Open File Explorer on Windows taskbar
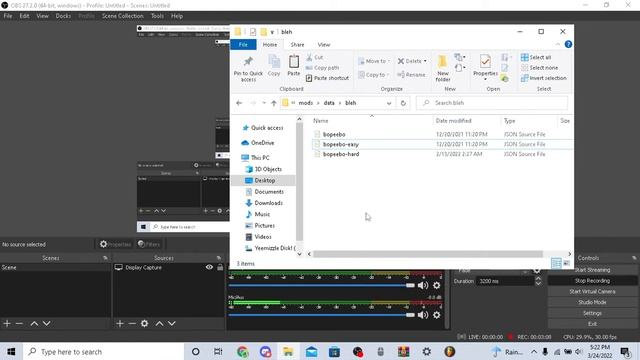640x360 pixels. click(289, 351)
